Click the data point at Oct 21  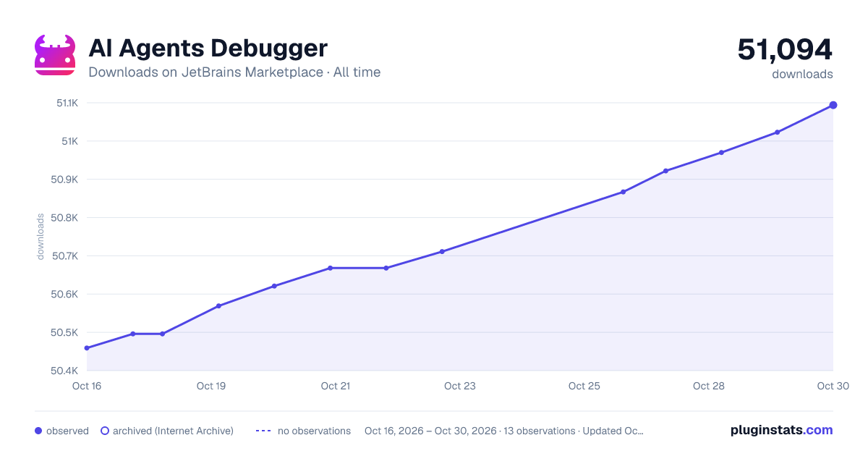330,268
